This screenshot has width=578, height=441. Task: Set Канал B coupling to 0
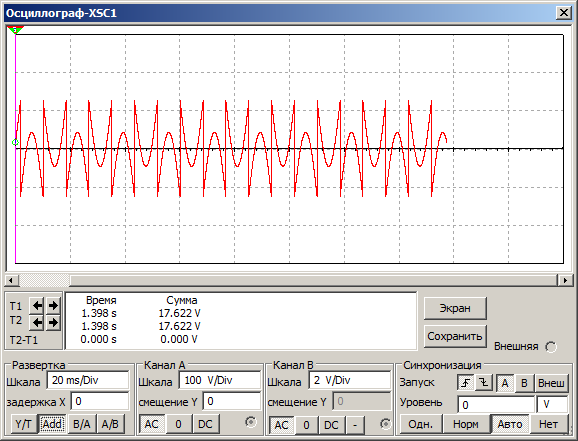coord(306,425)
